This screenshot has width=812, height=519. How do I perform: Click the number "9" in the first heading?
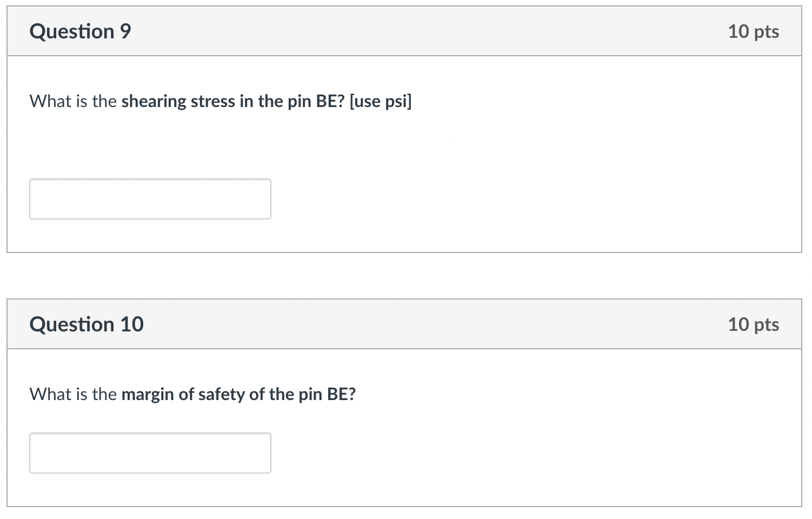click(x=125, y=31)
